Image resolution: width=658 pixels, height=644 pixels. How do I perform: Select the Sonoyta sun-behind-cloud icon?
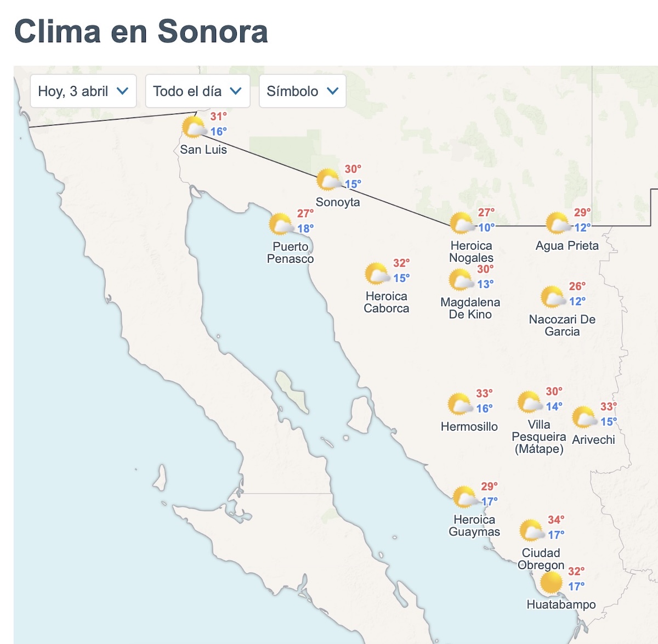[x=329, y=178]
